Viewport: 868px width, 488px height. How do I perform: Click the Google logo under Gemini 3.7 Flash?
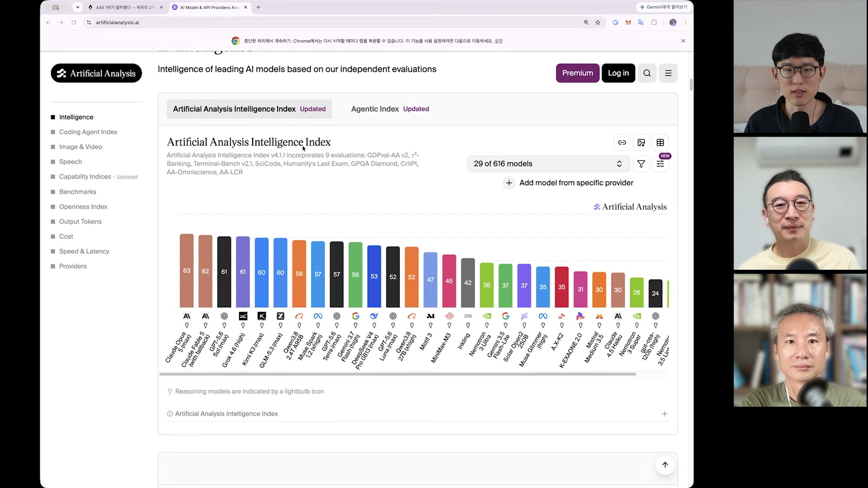[x=355, y=316]
